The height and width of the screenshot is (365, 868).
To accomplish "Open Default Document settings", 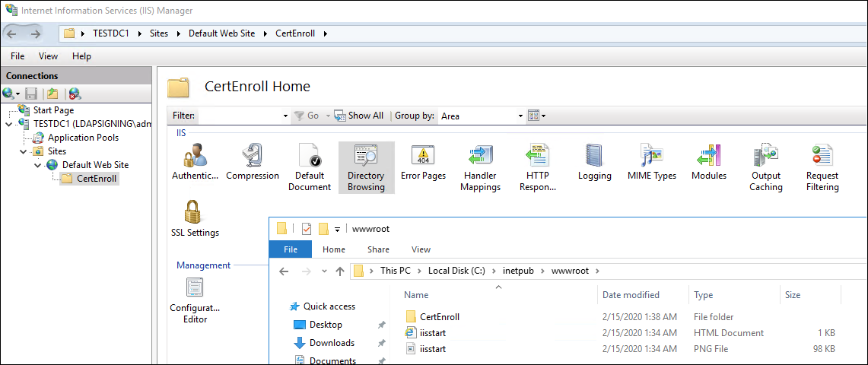I will point(310,167).
